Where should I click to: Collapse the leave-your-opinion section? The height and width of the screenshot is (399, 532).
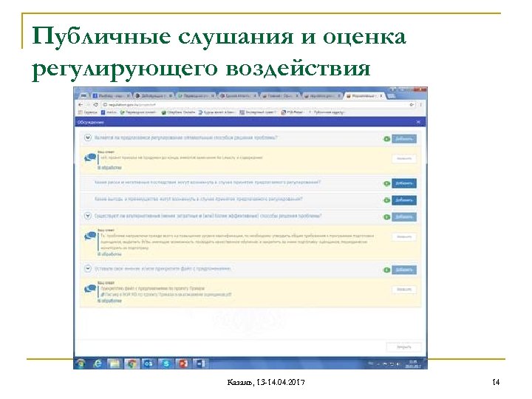(x=88, y=269)
